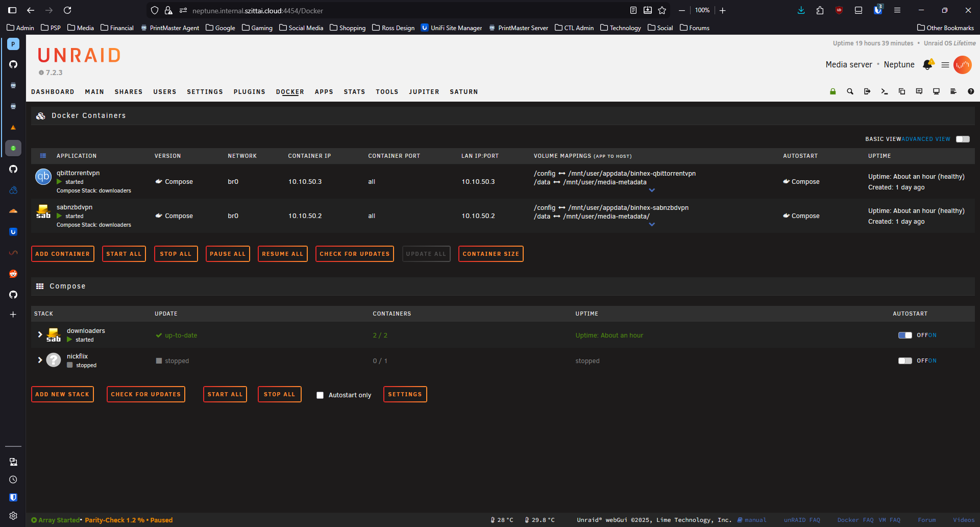The image size is (980, 527).
Task: Open the Unraid help question mark icon
Action: [971, 91]
